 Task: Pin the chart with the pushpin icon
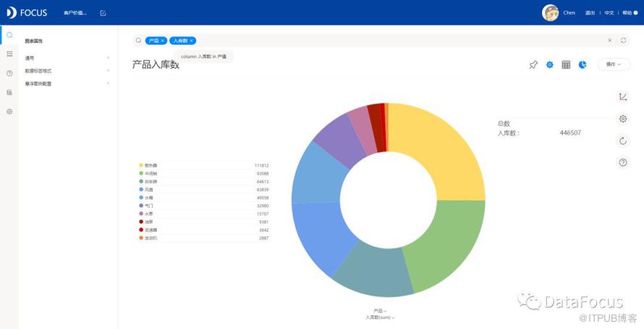pos(533,65)
